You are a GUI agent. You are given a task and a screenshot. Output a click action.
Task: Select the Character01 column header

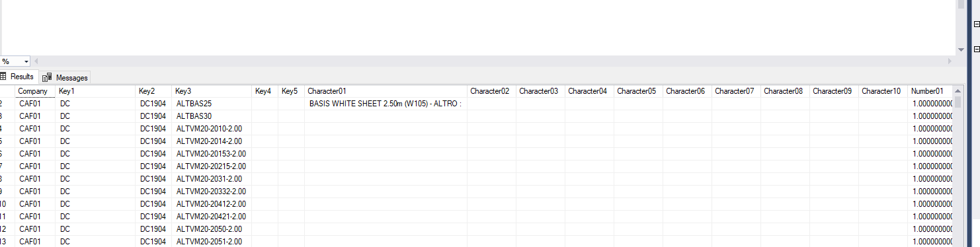(x=386, y=91)
